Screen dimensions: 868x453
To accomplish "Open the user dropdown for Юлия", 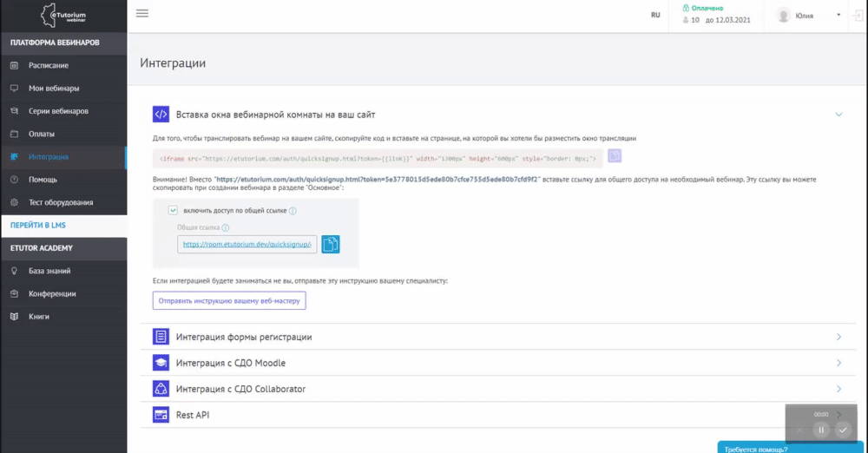I will [838, 15].
